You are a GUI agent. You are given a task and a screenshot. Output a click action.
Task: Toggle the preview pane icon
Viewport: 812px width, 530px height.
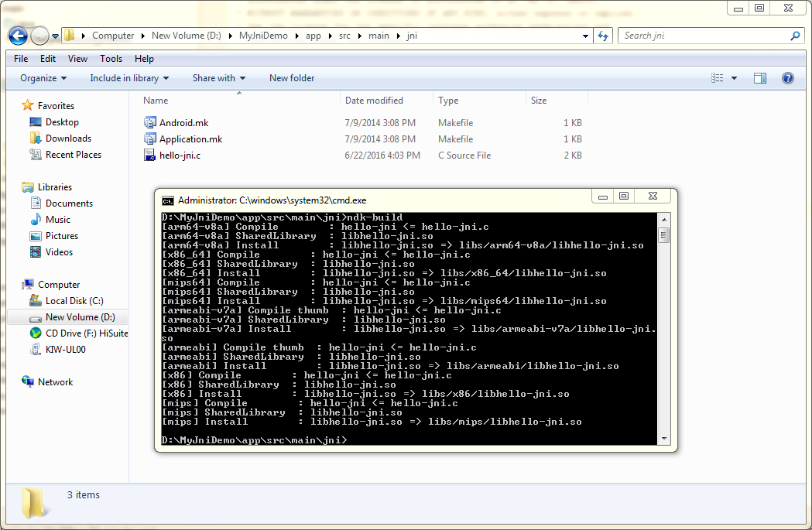[x=759, y=78]
